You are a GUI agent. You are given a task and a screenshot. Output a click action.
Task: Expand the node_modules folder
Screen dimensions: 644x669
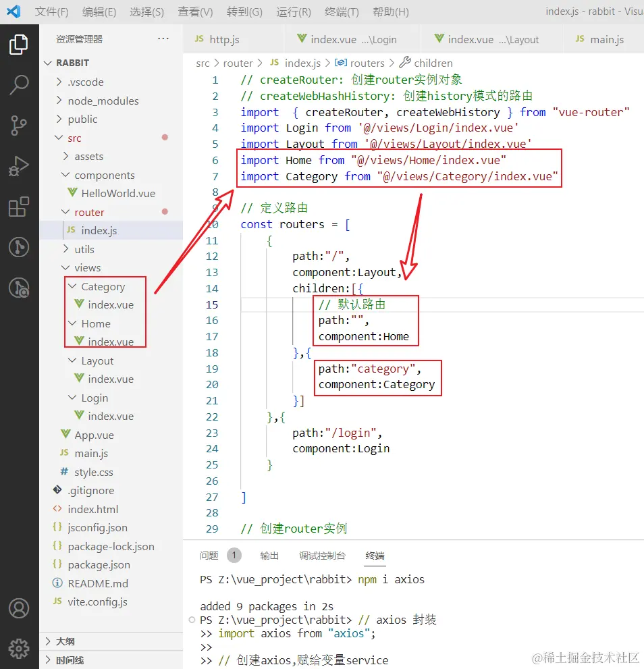click(103, 101)
